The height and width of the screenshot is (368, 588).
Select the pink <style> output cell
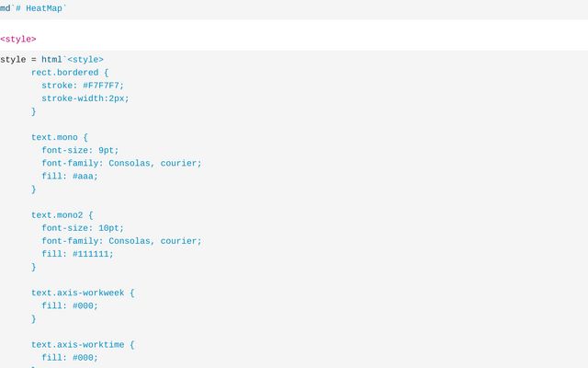coord(18,40)
